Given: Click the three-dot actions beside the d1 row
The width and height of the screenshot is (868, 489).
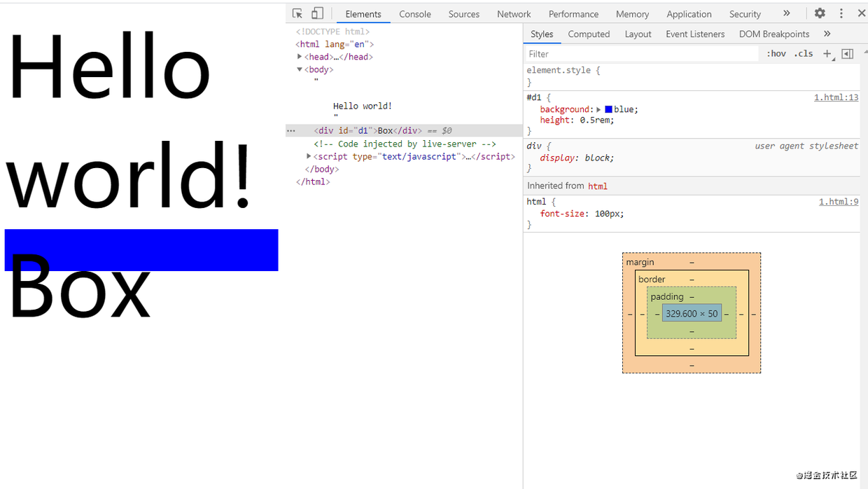Looking at the screenshot, I should coord(291,131).
